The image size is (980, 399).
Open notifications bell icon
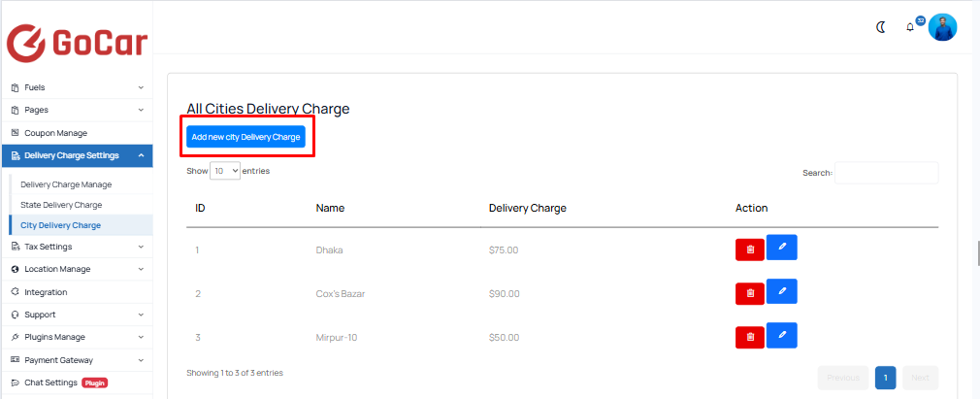tap(910, 27)
